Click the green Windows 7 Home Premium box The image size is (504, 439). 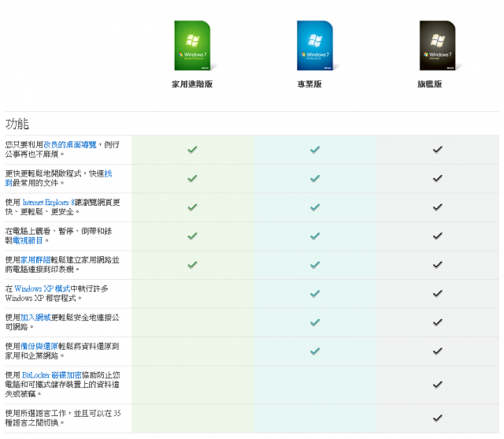click(192, 46)
